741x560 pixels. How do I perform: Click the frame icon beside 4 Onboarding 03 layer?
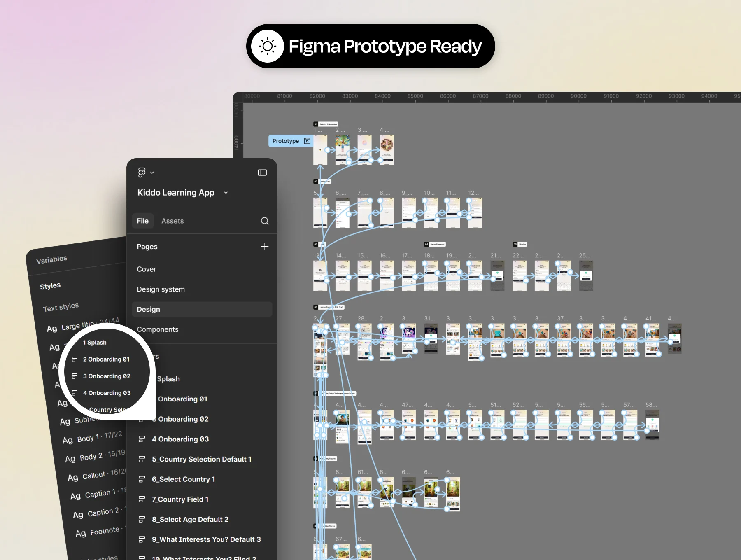click(142, 439)
